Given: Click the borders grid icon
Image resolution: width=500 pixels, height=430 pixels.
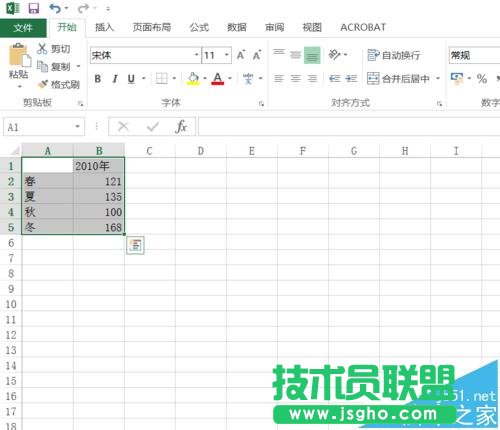Looking at the screenshot, I should coord(162,79).
